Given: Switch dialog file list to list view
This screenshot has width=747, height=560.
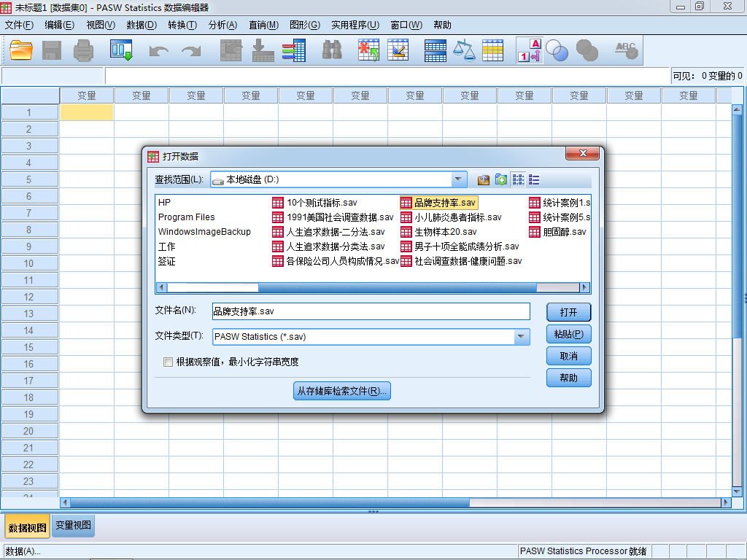Looking at the screenshot, I should click(518, 179).
